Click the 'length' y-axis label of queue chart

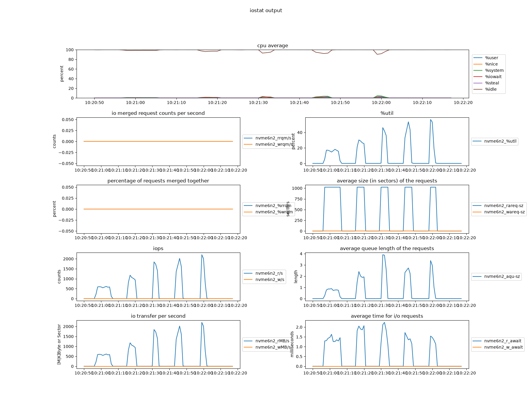pyautogui.click(x=296, y=277)
